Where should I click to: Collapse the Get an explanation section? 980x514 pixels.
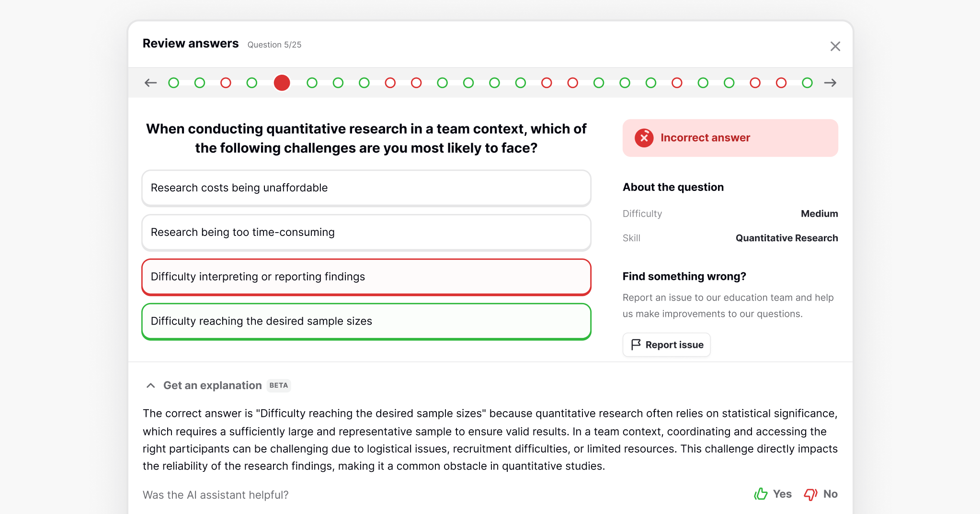(150, 386)
